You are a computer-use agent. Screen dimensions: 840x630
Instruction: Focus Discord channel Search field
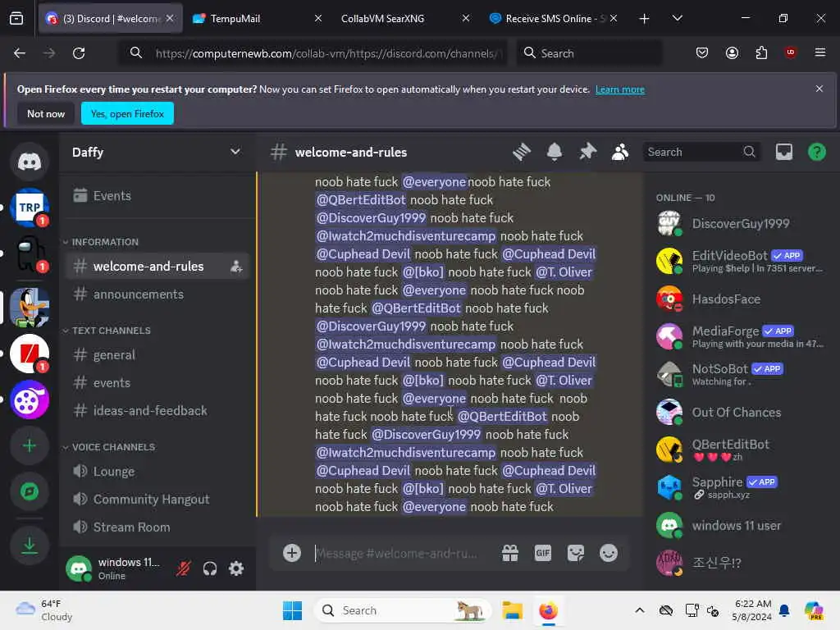point(701,152)
